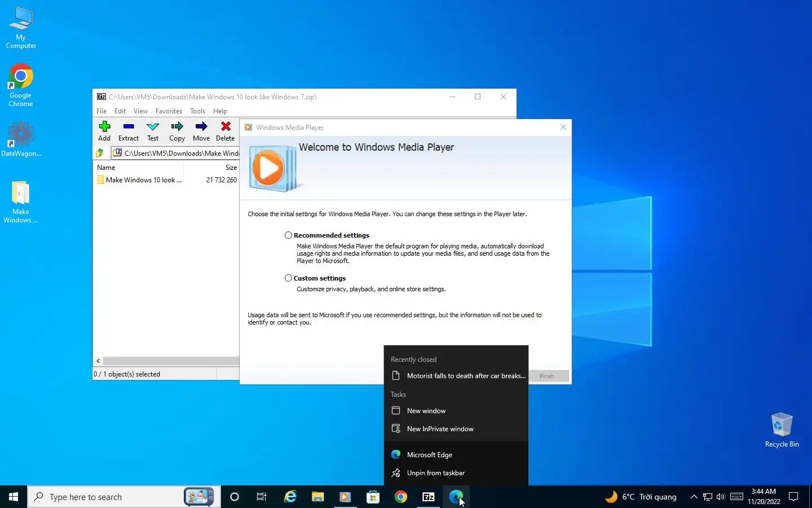Image resolution: width=812 pixels, height=508 pixels.
Task: Go up one folder level in 7-Zip
Action: click(x=100, y=153)
